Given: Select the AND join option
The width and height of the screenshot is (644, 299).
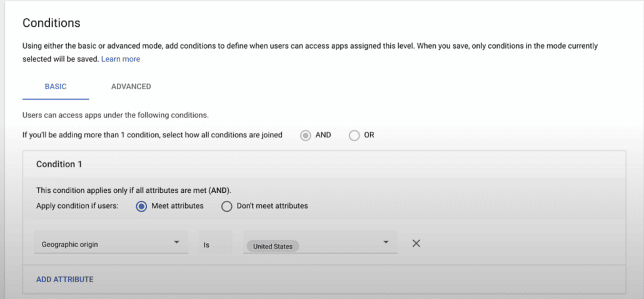Looking at the screenshot, I should 305,135.
